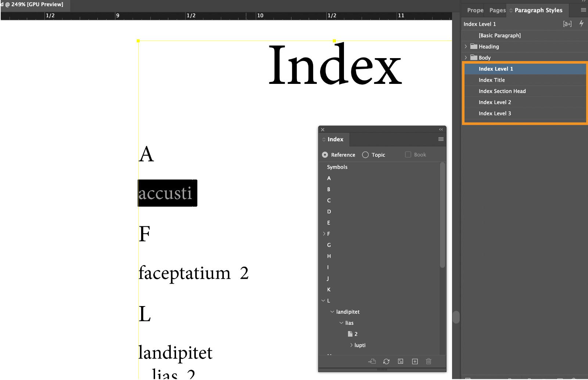Expand the F entry in Index panel
The image size is (588, 380).
pos(324,234)
